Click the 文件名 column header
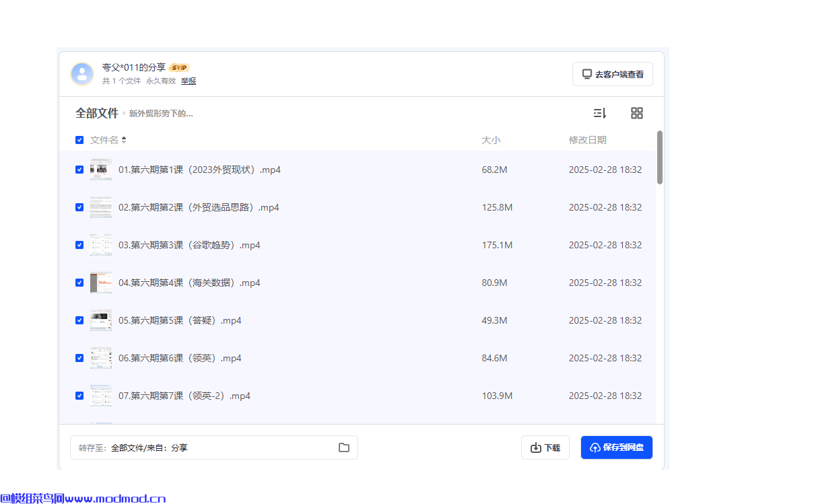This screenshot has height=504, width=839. click(x=104, y=140)
